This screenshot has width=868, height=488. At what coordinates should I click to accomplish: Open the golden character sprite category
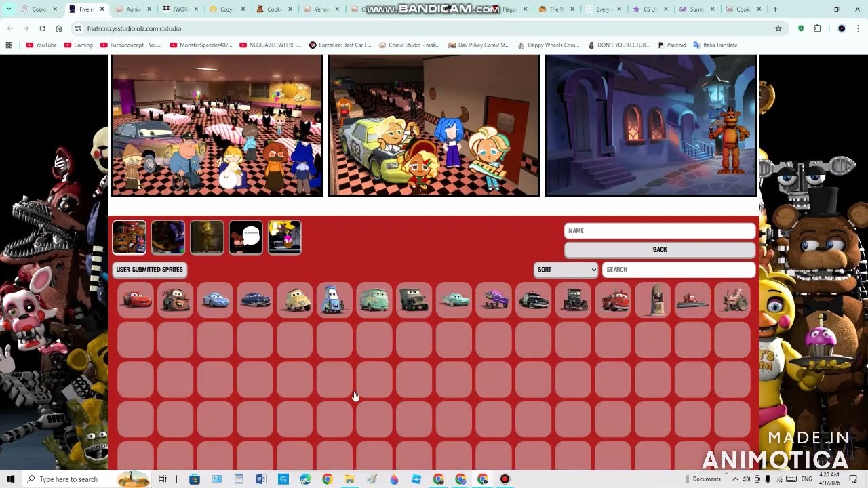coord(207,237)
